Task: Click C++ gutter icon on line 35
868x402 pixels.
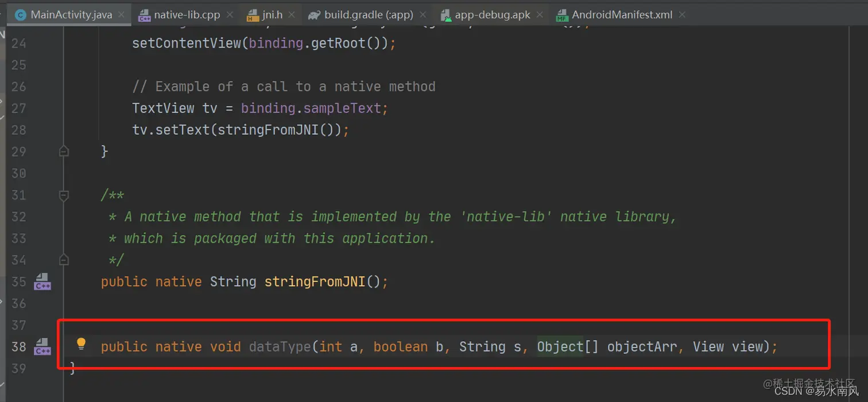Action: [42, 282]
